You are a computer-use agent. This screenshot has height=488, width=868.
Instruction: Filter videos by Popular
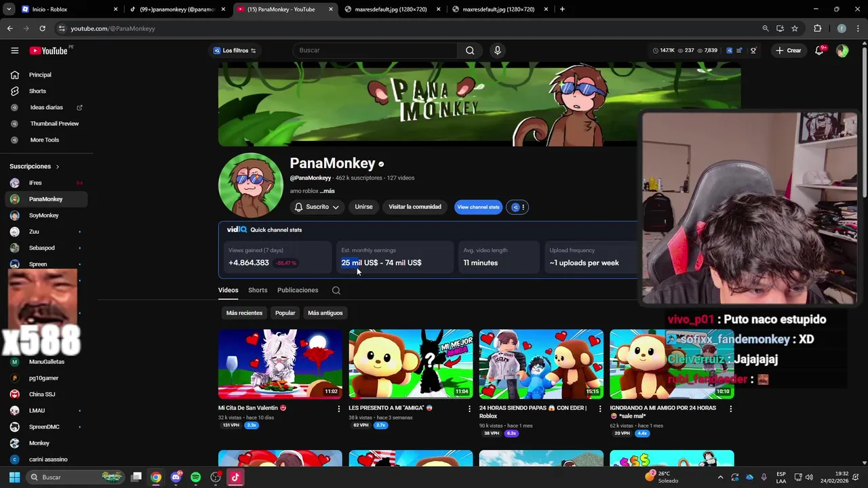click(285, 312)
